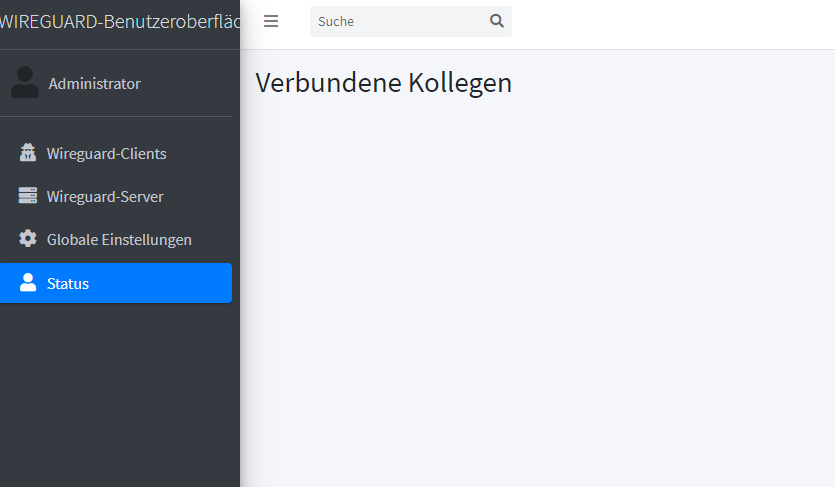The height and width of the screenshot is (487, 835).
Task: Open the Wireguard-Server menu entry
Action: pyautogui.click(x=116, y=196)
